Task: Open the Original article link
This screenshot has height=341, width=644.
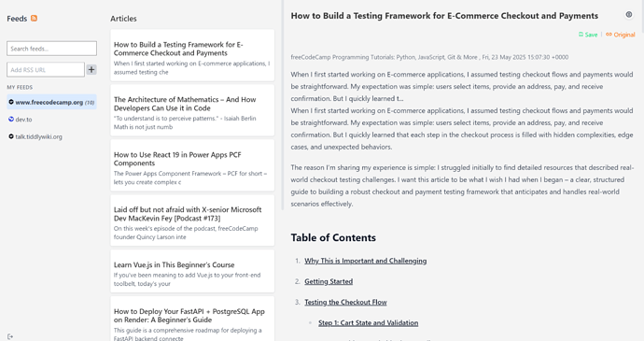Action: pos(620,35)
